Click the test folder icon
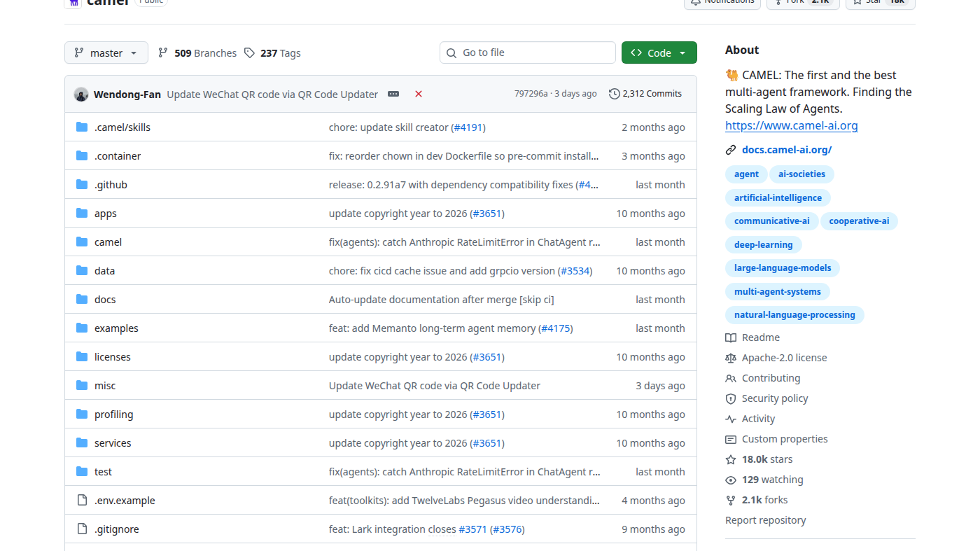This screenshot has width=980, height=551. click(x=82, y=472)
